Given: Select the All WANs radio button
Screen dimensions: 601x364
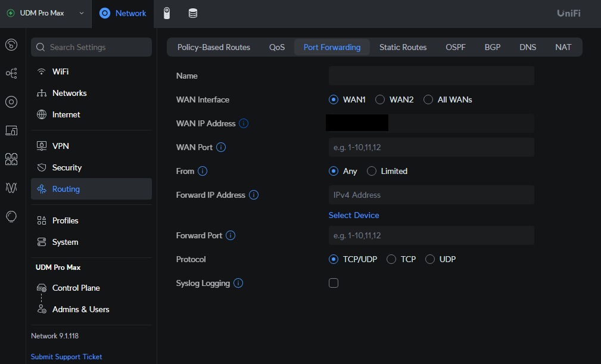Looking at the screenshot, I should (x=428, y=99).
